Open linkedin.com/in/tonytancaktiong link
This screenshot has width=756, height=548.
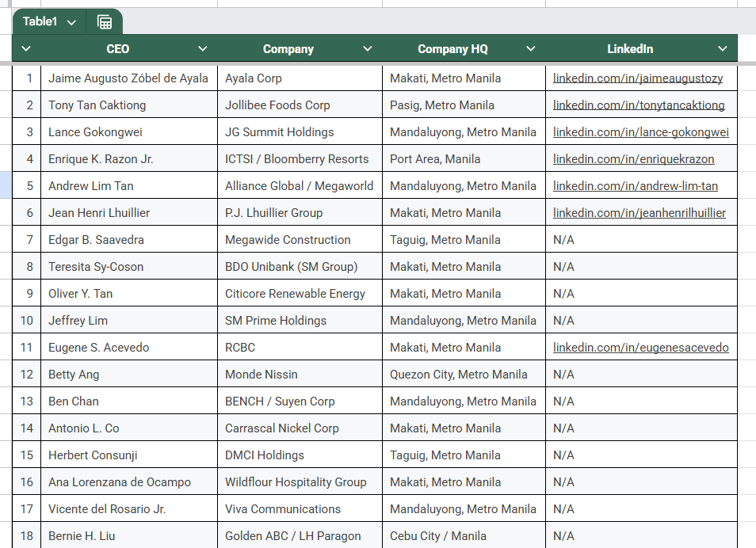click(639, 105)
